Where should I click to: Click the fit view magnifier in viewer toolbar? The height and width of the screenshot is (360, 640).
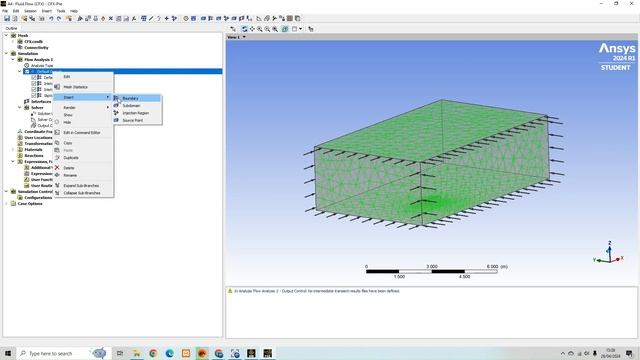pos(275,29)
